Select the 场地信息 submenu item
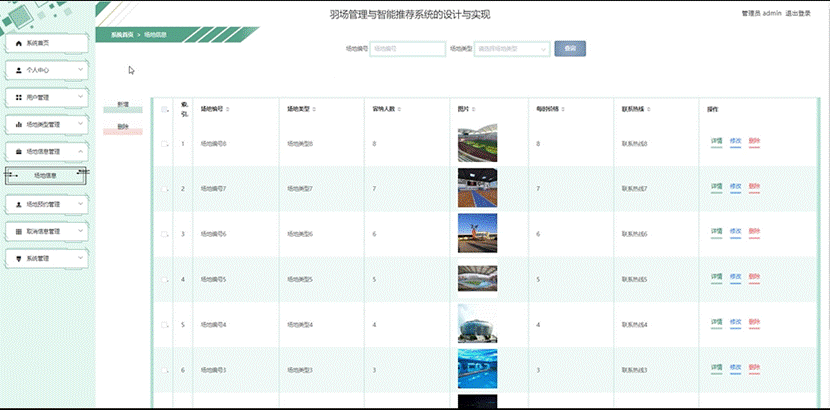Image resolution: width=830 pixels, height=410 pixels. [46, 176]
